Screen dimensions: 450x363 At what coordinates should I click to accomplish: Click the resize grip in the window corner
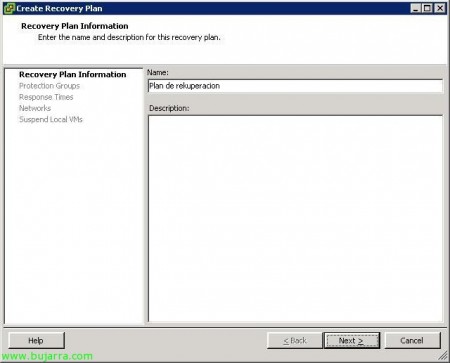click(x=443, y=356)
